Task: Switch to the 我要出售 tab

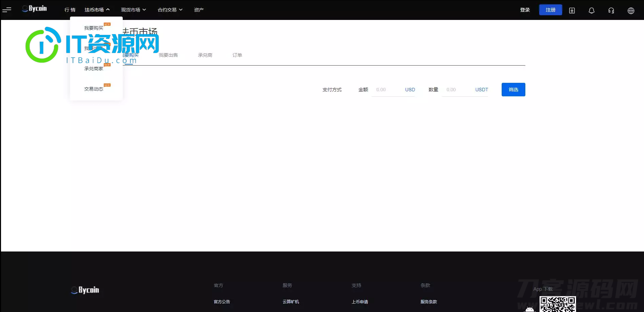Action: 168,55
